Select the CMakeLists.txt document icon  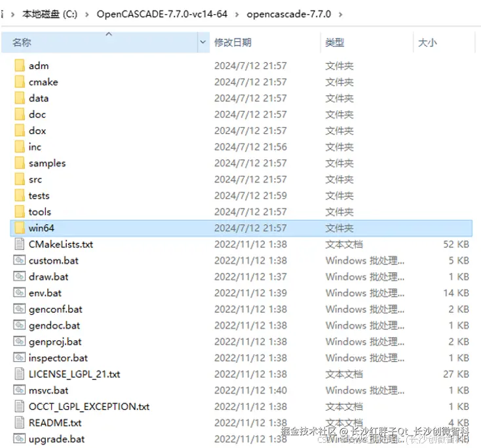point(19,244)
